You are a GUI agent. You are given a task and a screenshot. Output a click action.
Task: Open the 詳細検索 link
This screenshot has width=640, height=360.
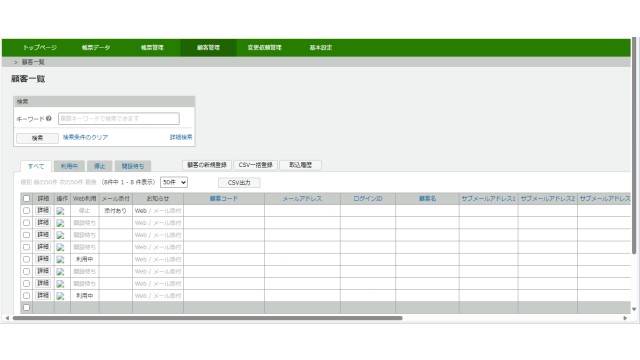[181, 137]
